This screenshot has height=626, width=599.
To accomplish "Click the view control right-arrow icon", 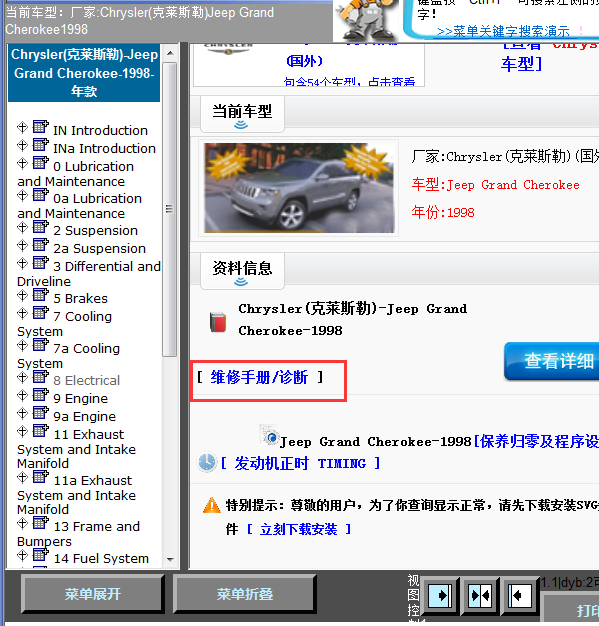I will [440, 596].
